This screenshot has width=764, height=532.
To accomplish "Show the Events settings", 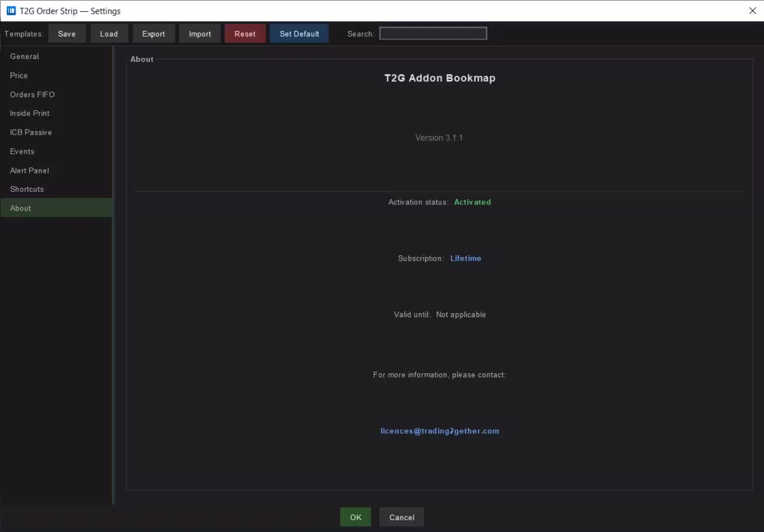I will click(x=56, y=151).
